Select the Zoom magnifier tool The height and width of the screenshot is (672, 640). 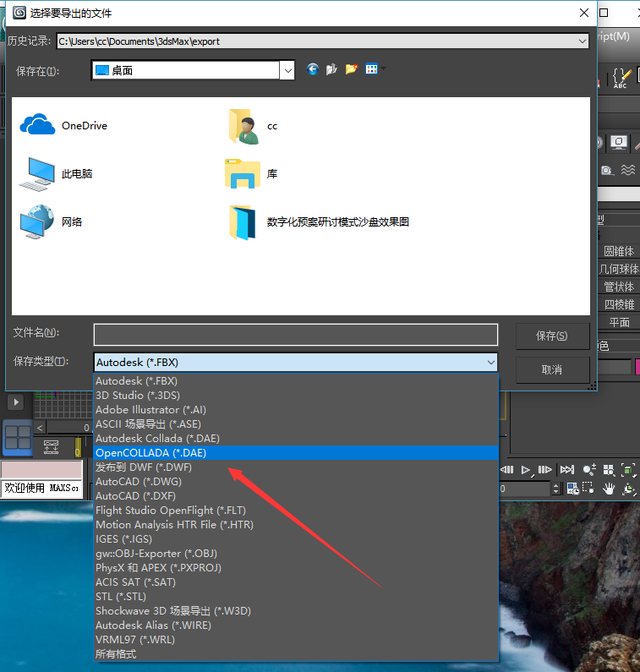(x=589, y=470)
